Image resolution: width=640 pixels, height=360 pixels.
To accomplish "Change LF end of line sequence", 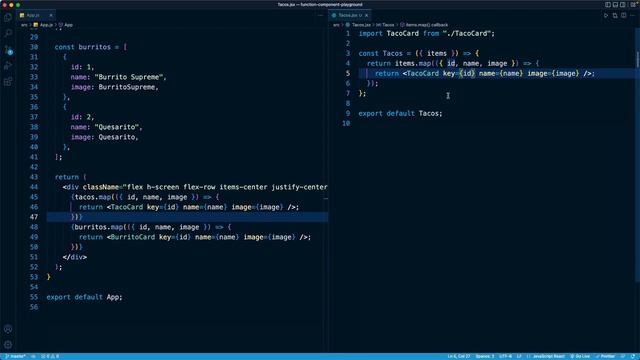I will (519, 356).
